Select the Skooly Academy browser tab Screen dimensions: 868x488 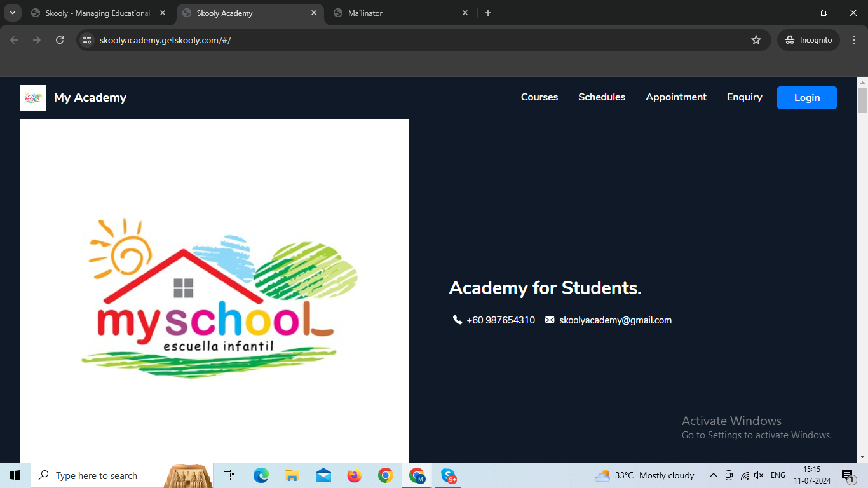tap(249, 13)
